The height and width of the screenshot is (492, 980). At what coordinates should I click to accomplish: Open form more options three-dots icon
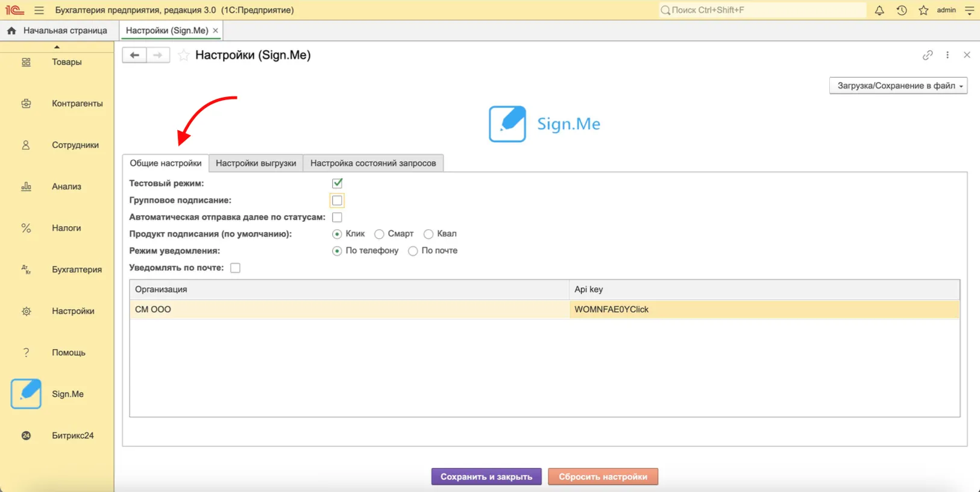pos(947,55)
